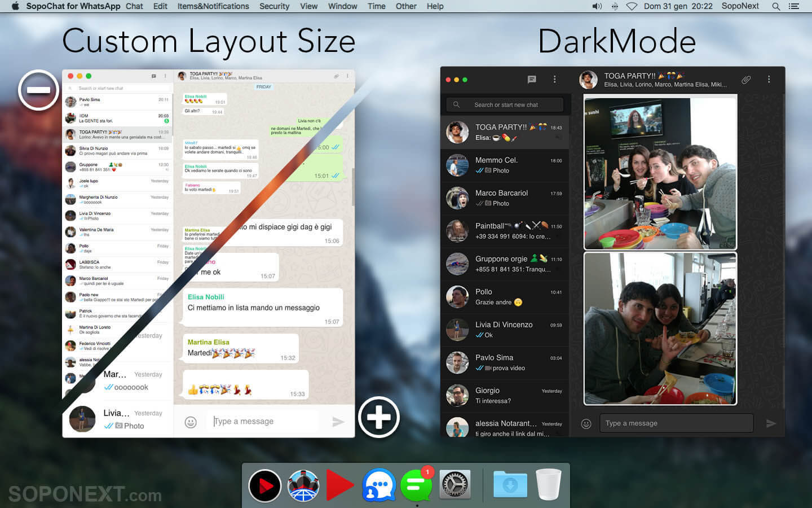812x508 pixels.
Task: Click the minus circle to shrink the layout
Action: [39, 90]
